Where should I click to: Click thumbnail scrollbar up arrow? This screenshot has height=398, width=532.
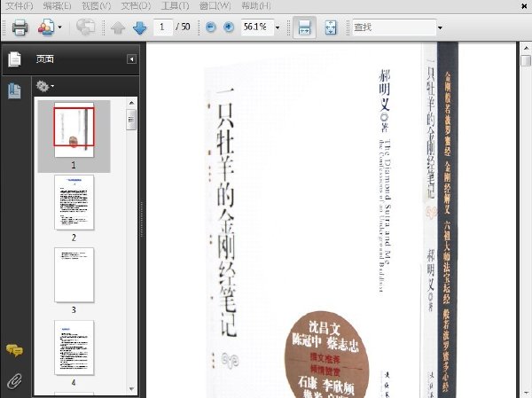(x=131, y=103)
